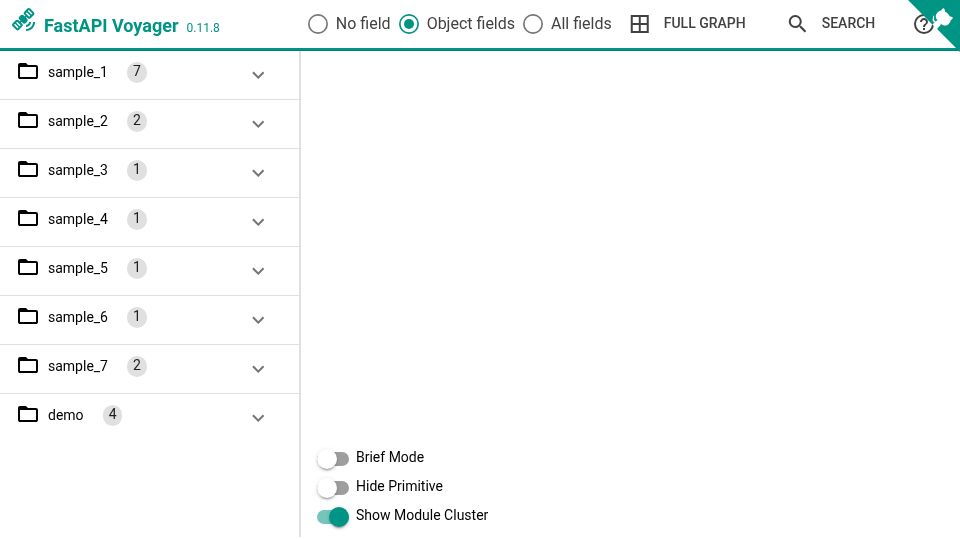Click the Object fields label text

470,24
